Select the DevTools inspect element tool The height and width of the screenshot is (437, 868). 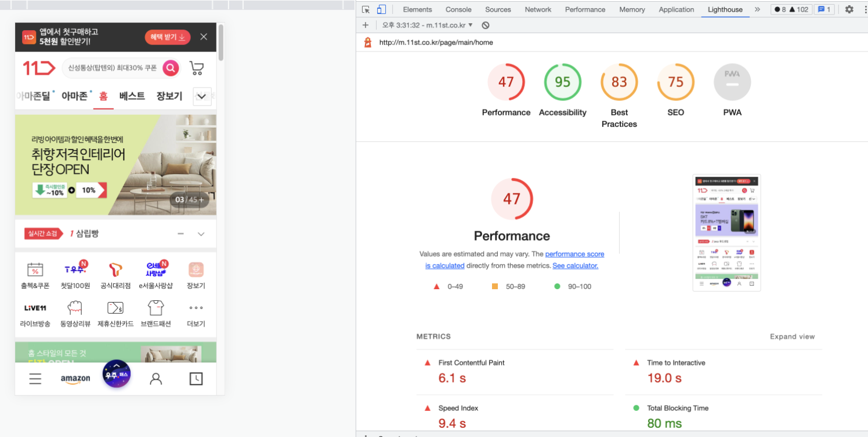366,9
